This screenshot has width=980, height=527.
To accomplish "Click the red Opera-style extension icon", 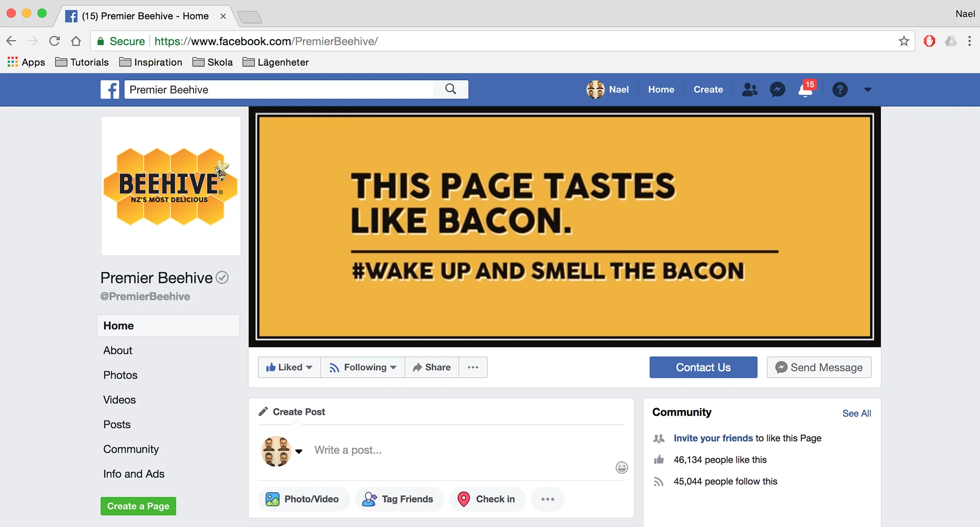I will tap(930, 41).
